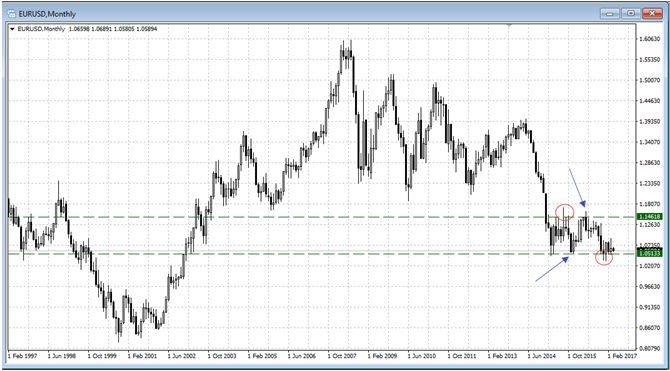Select the downward-pointing blue arrow object

(577, 187)
